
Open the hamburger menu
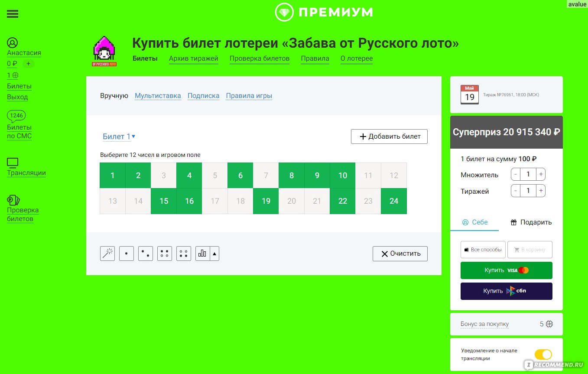pos(13,14)
